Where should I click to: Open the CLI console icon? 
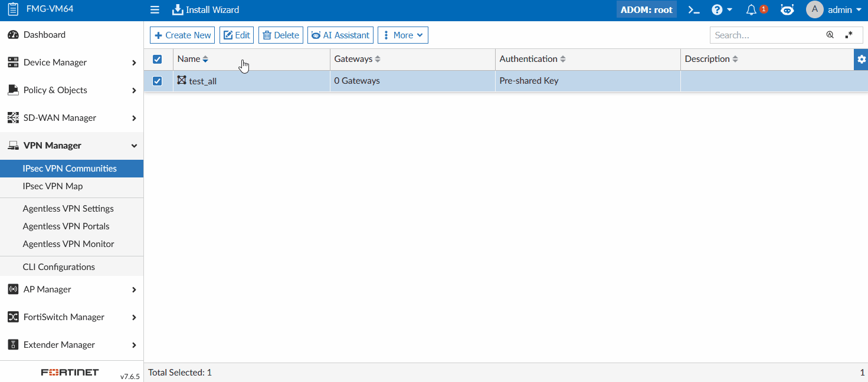(694, 10)
